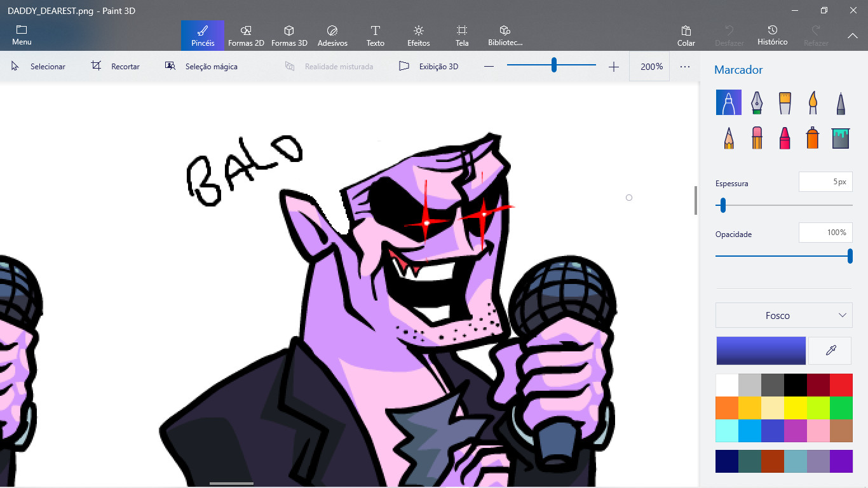The image size is (868, 488).
Task: Select the spray can tool
Action: [x=812, y=137]
